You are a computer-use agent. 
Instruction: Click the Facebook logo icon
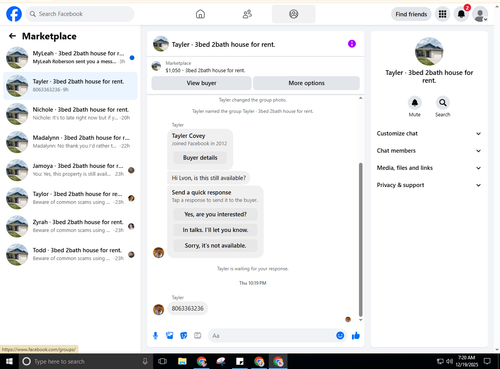(14, 14)
